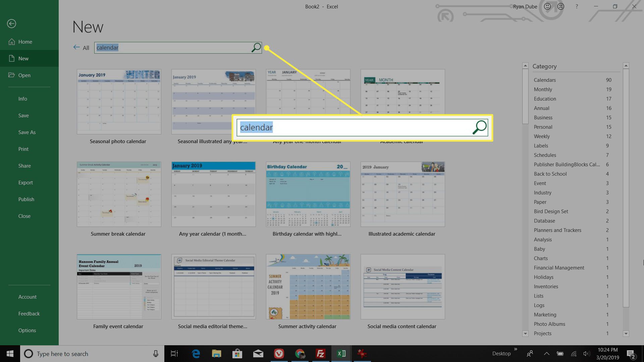Select the Personal category filter toggle

tap(543, 127)
